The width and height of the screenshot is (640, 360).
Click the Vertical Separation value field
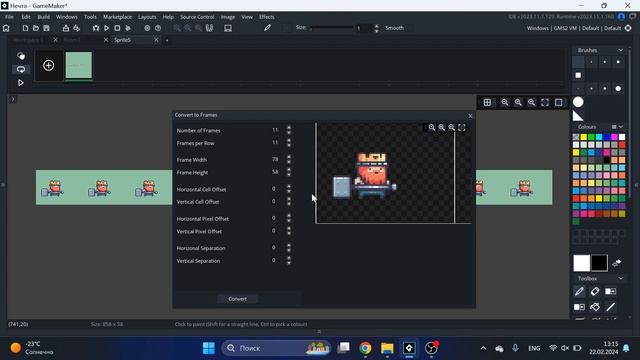click(x=274, y=260)
